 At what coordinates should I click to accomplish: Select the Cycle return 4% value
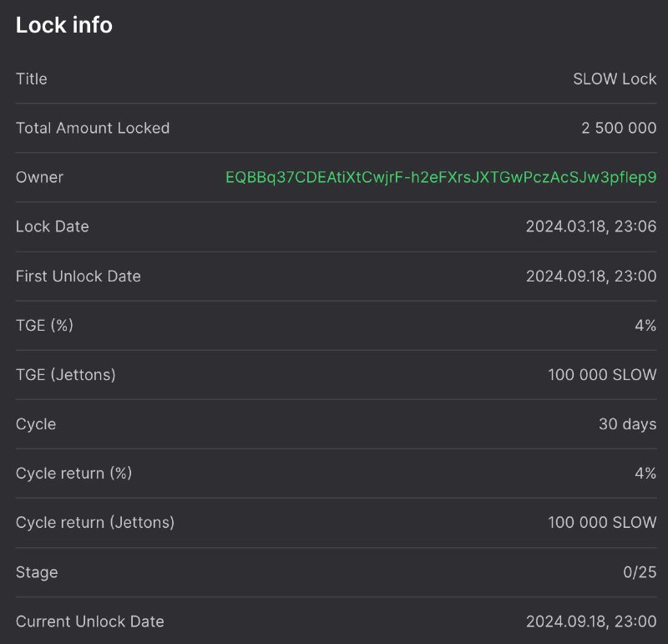pyautogui.click(x=645, y=473)
